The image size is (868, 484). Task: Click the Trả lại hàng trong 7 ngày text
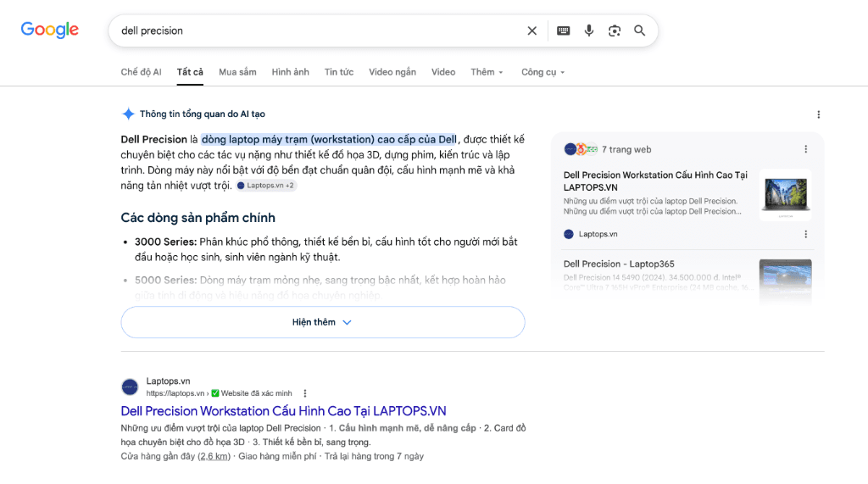point(374,456)
